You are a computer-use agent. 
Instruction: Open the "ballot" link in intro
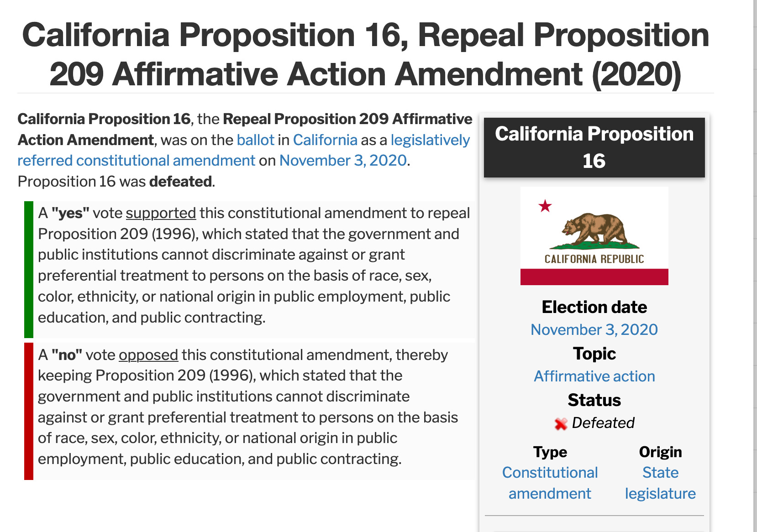(255, 140)
